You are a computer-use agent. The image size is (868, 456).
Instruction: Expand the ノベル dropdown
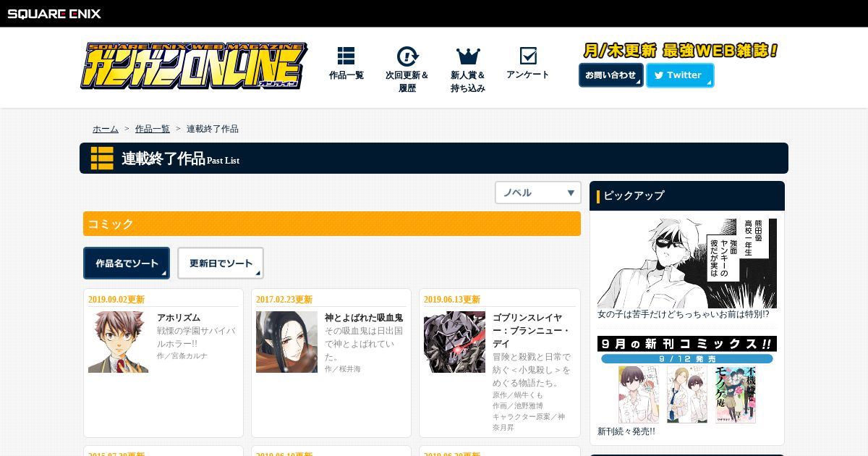(538, 193)
